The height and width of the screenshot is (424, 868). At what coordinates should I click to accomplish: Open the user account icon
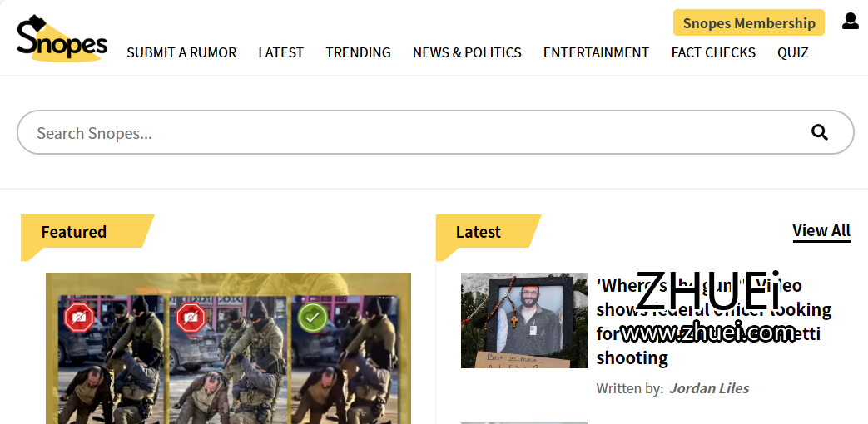[x=850, y=21]
